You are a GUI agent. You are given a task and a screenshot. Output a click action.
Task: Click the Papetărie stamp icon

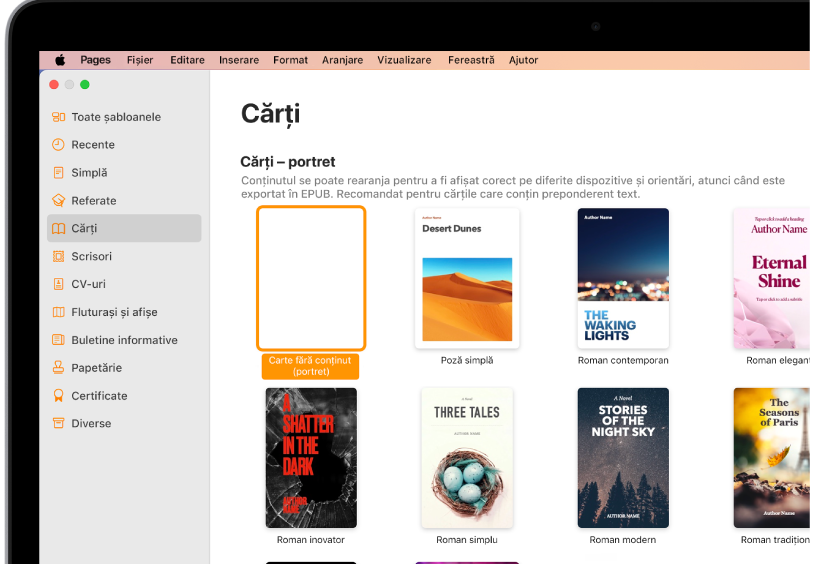(x=58, y=368)
